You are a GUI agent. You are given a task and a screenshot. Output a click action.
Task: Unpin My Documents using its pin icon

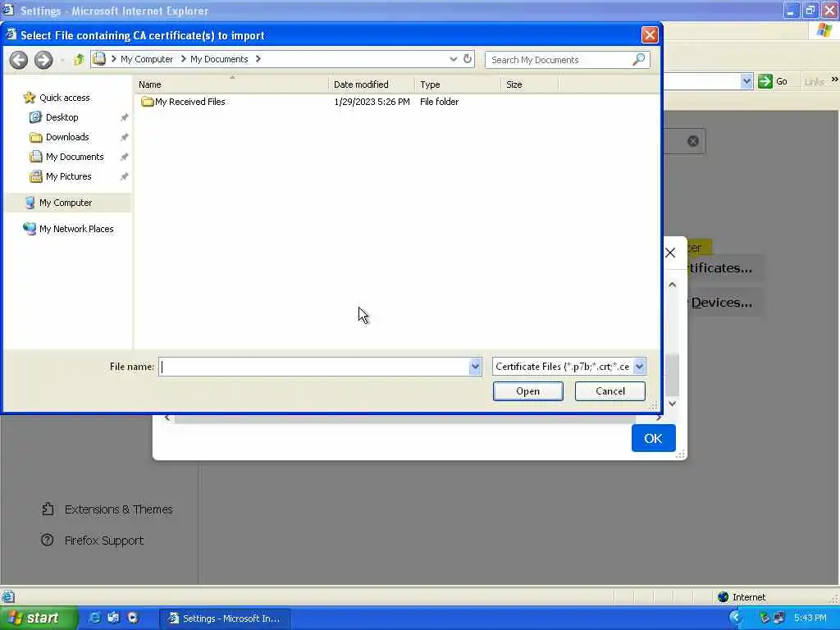[125, 157]
